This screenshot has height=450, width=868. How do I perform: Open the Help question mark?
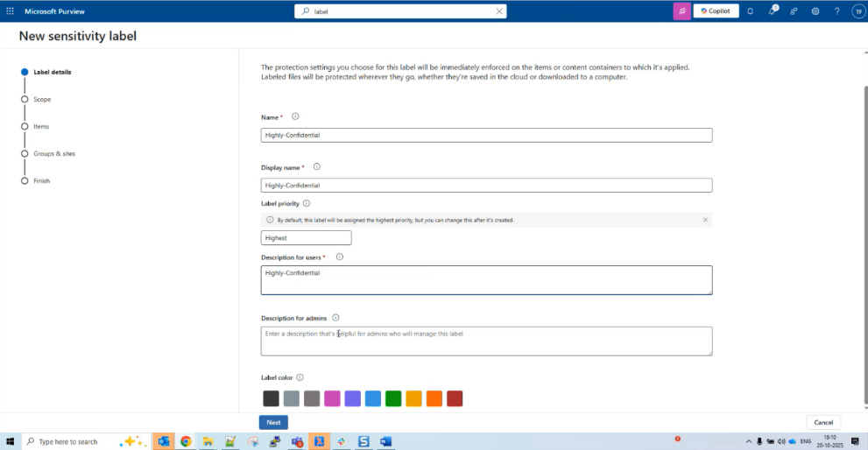click(x=836, y=11)
